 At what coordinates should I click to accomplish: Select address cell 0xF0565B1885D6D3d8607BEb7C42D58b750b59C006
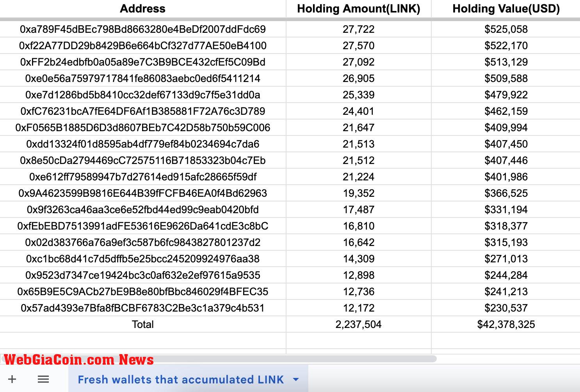(143, 128)
